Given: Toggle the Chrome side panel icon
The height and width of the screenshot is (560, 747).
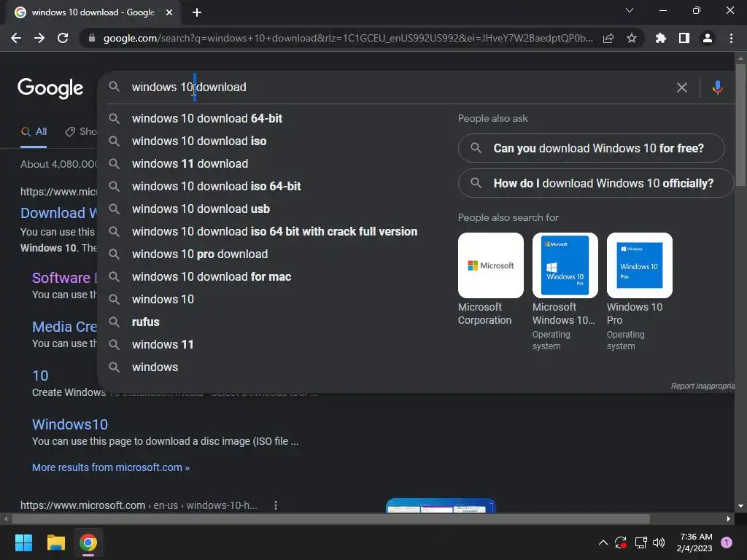Looking at the screenshot, I should [684, 38].
